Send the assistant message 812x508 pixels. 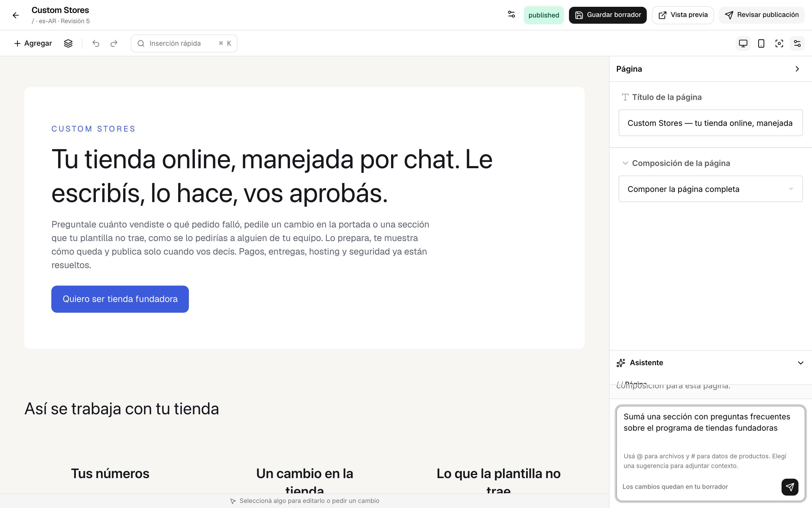[790, 487]
